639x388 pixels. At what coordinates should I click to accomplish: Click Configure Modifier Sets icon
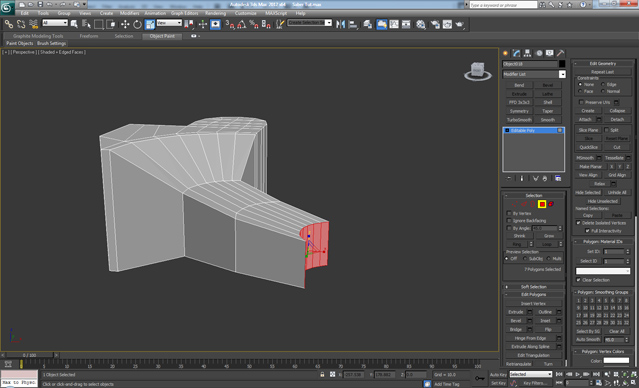pos(558,179)
